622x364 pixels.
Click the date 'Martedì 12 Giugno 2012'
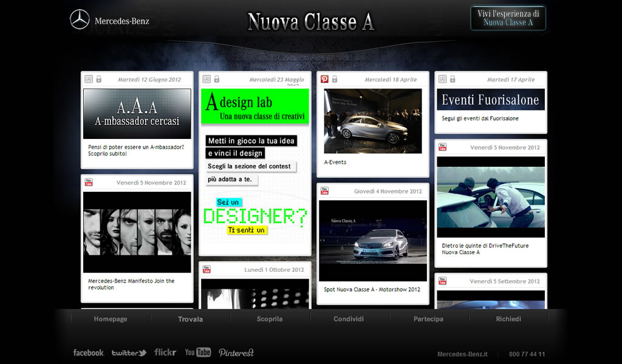(x=149, y=79)
